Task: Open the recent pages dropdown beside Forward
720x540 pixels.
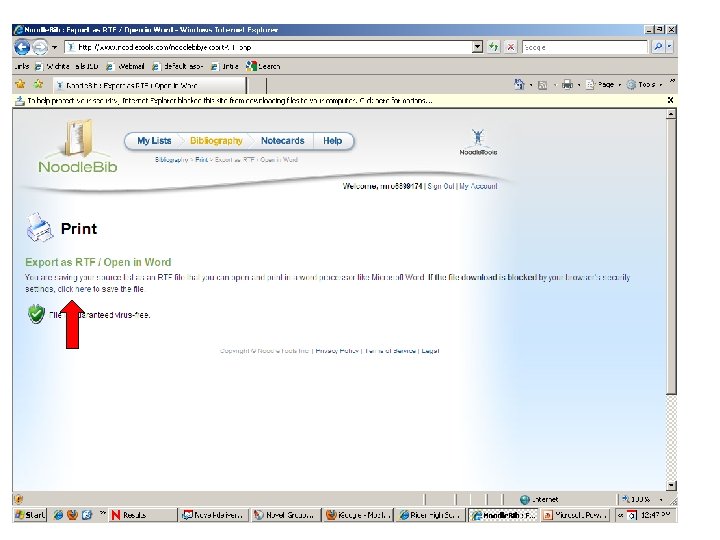Action: [54, 47]
